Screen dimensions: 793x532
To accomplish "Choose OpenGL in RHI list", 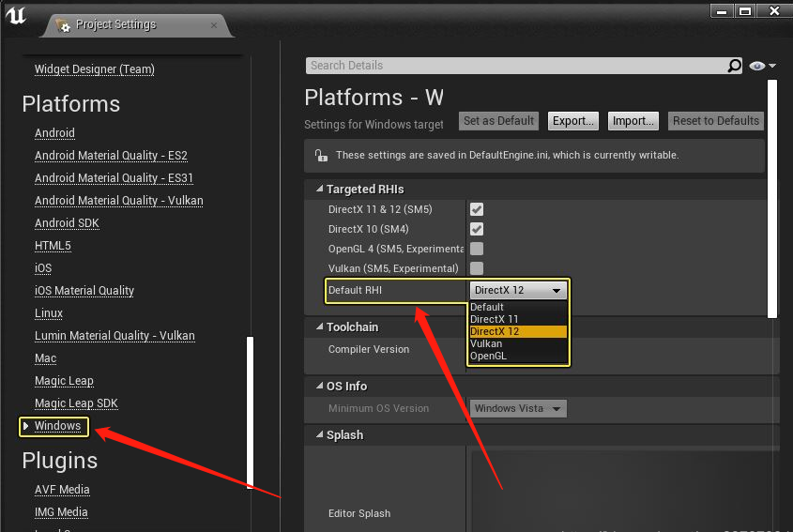I will coord(518,356).
